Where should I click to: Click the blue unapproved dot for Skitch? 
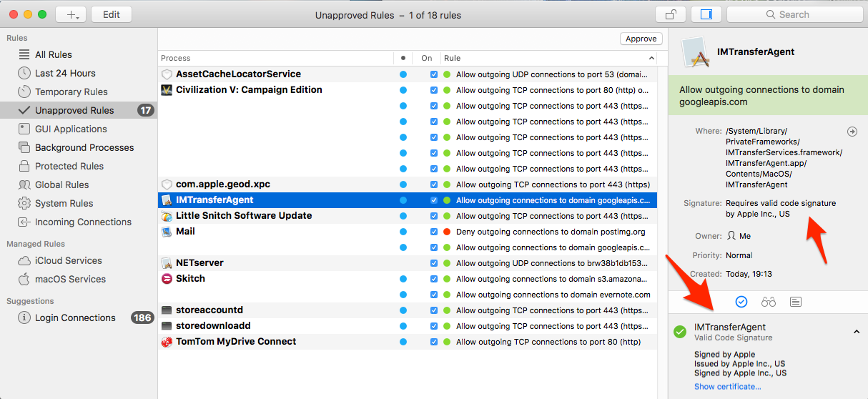pyautogui.click(x=403, y=279)
